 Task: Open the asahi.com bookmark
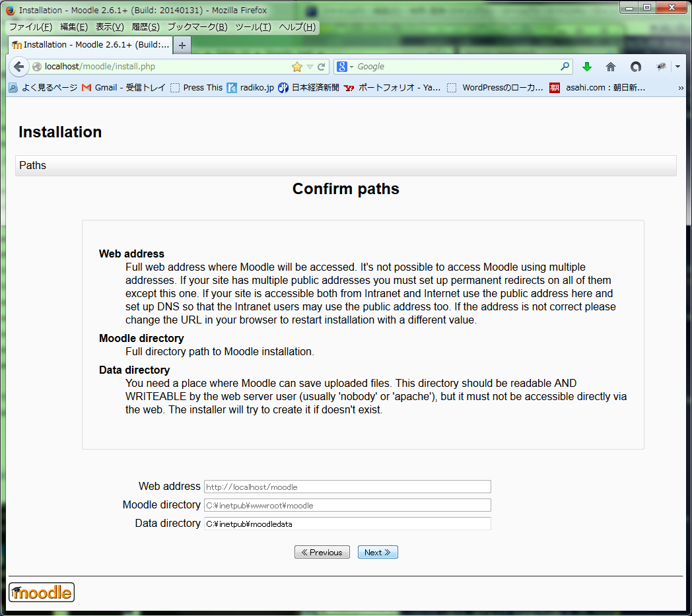point(598,88)
